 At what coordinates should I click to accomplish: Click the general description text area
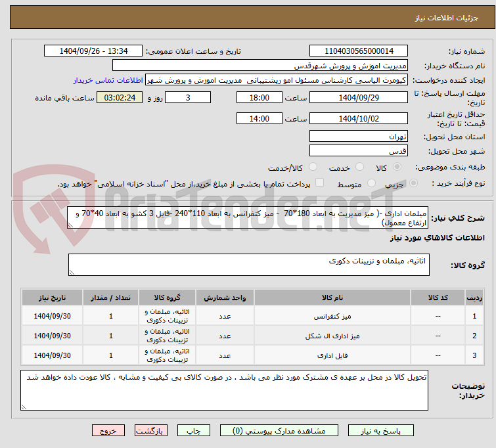[248, 217]
